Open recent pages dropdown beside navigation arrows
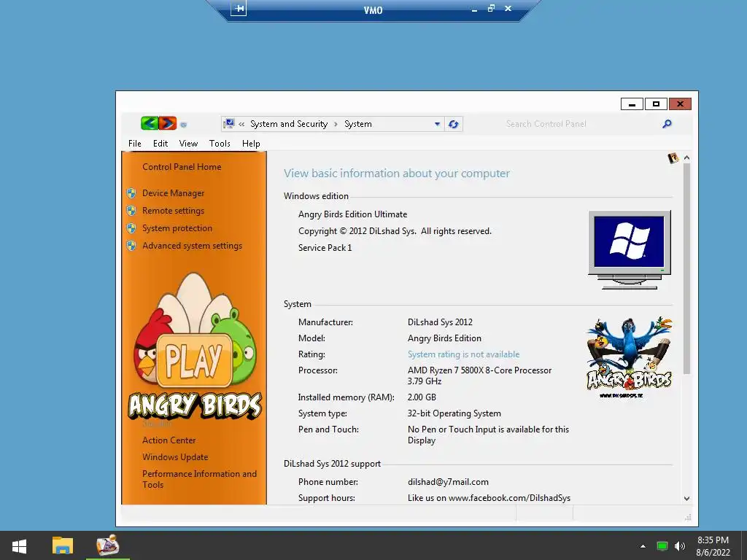 click(x=183, y=125)
